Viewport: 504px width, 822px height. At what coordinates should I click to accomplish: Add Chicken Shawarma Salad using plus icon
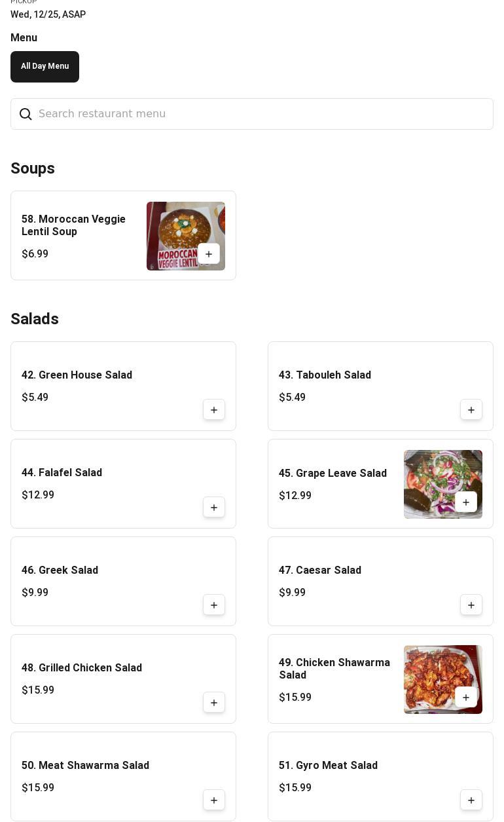pos(466,698)
